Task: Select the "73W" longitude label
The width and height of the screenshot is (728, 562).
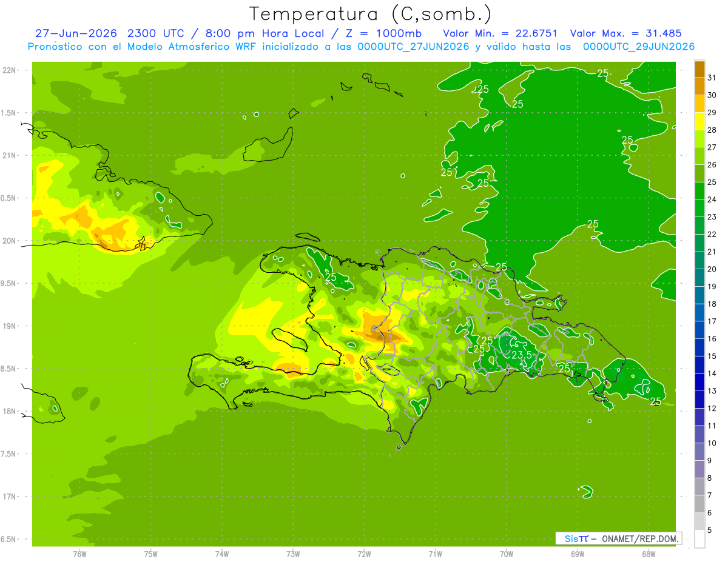Action: (293, 554)
